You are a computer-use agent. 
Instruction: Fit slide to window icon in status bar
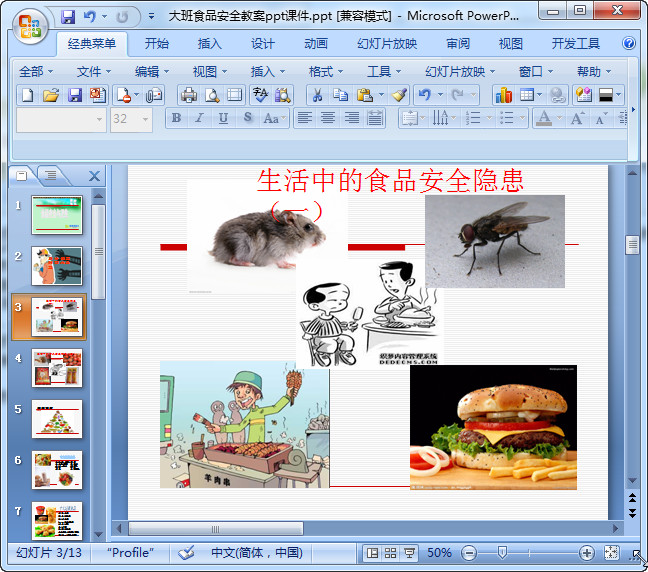612,553
